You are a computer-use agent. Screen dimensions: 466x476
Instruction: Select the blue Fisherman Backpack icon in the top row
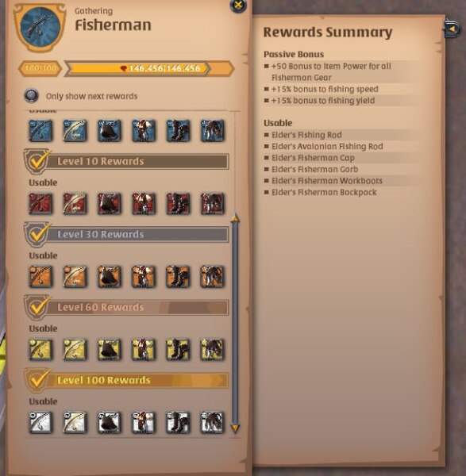[x=212, y=131]
